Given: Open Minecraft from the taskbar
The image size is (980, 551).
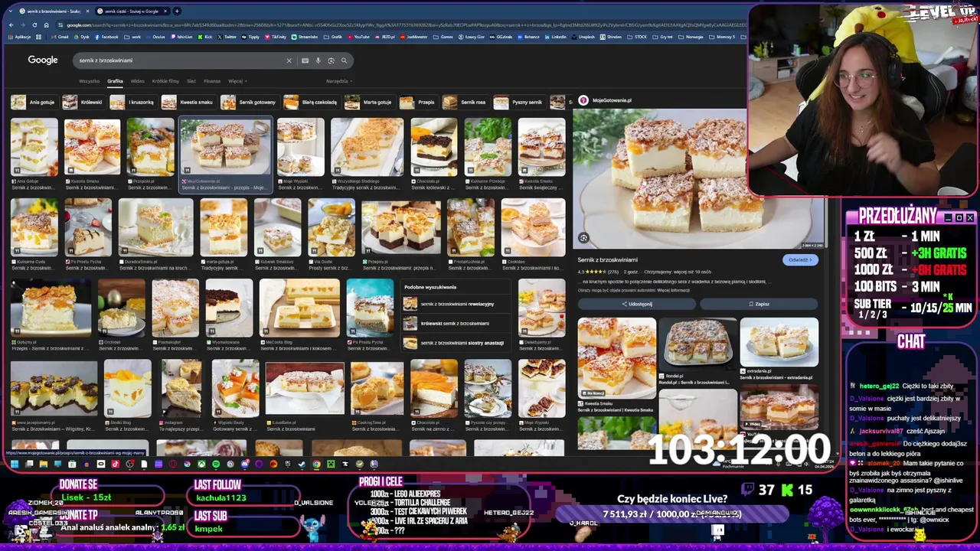Looking at the screenshot, I should (331, 464).
